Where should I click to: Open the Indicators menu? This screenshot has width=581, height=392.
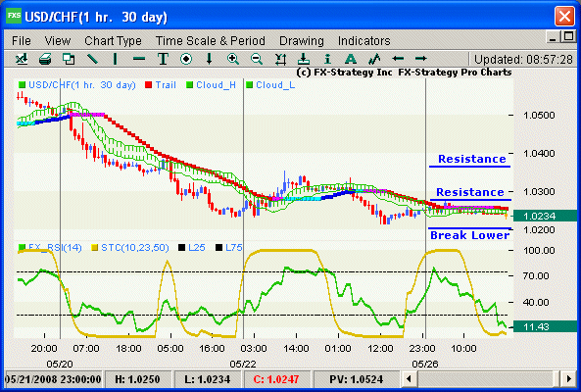tap(363, 41)
